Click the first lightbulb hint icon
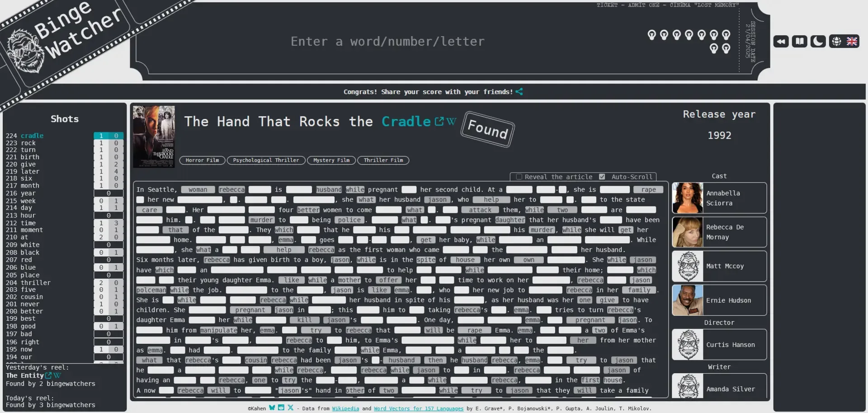868x413 pixels. (x=651, y=35)
